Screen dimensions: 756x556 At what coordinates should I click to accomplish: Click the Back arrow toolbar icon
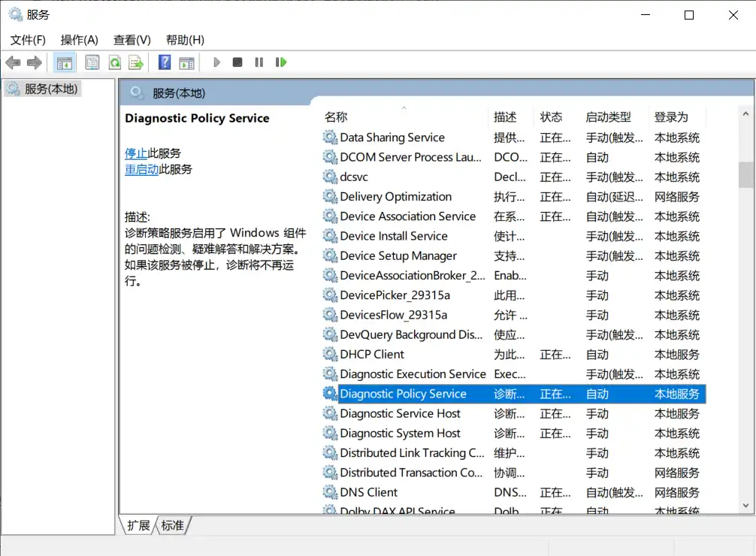coord(13,62)
